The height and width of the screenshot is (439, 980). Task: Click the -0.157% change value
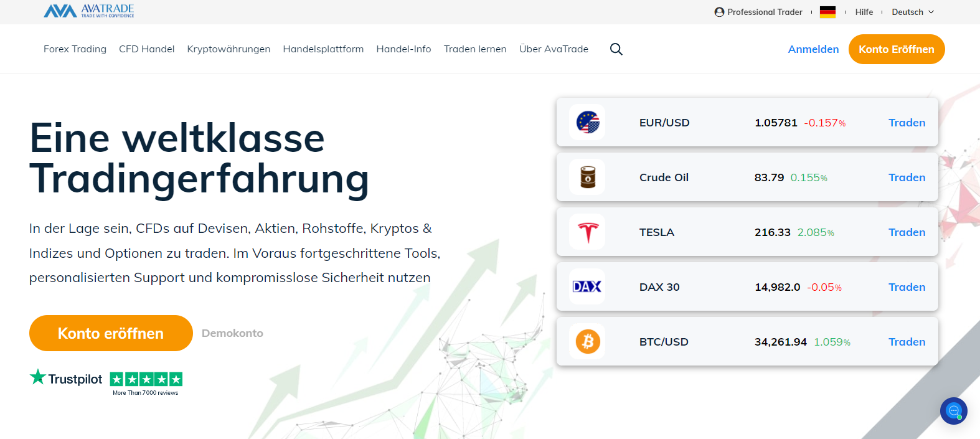pyautogui.click(x=825, y=123)
